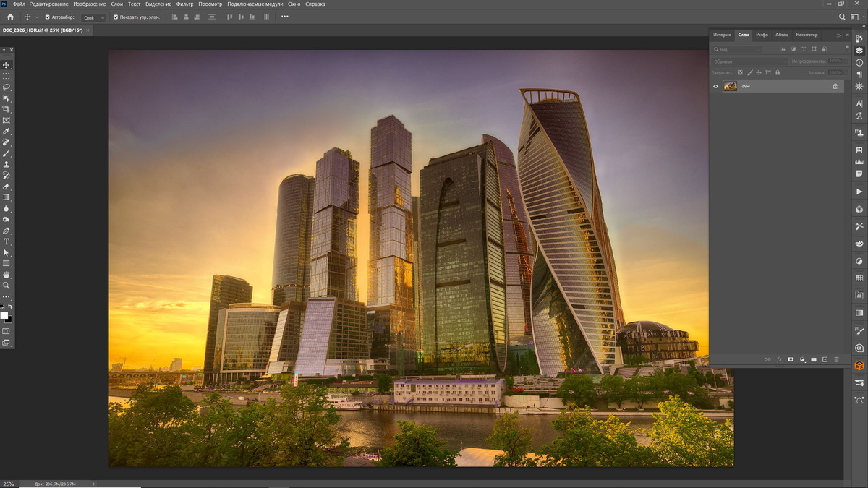868x488 pixels.
Task: Add a layer mask to the Фон layer
Action: point(791,359)
